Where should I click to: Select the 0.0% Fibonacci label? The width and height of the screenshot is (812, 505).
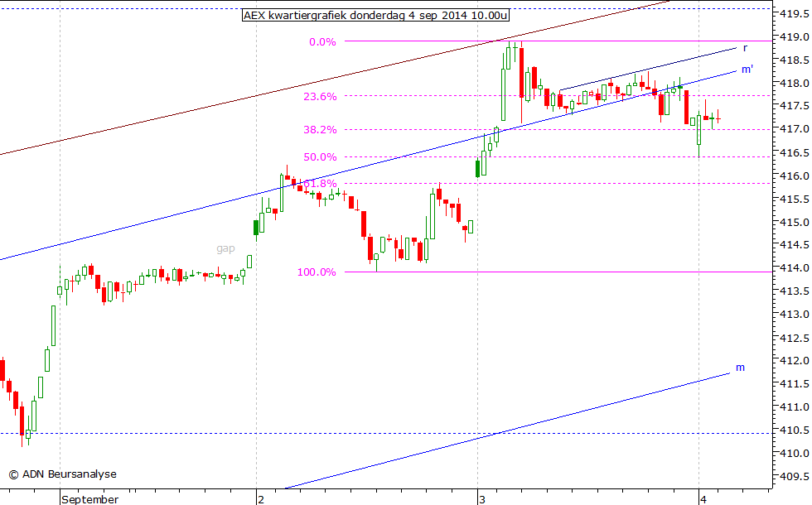point(322,42)
